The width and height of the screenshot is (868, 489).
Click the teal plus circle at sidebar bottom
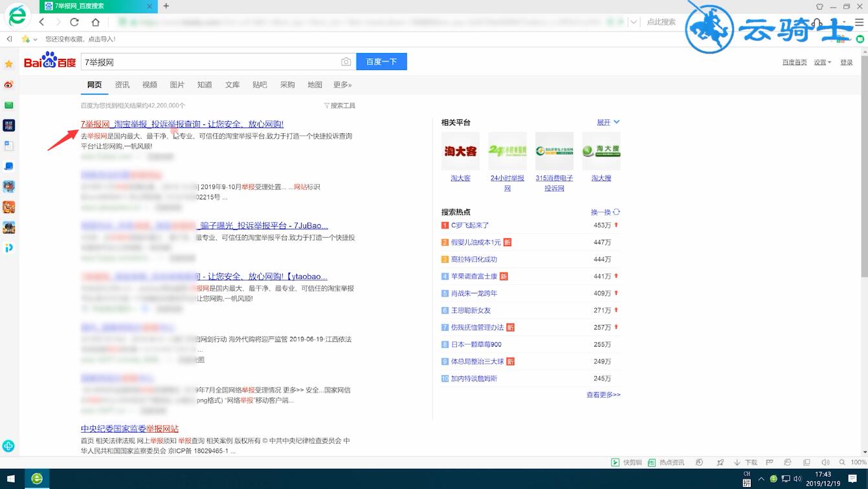(8, 446)
